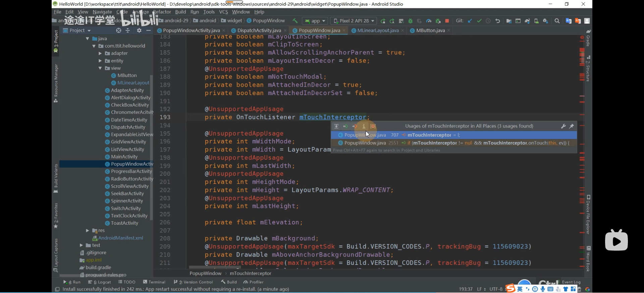Click the Make Project hammer icon
This screenshot has width=644, height=293.
click(x=295, y=21)
